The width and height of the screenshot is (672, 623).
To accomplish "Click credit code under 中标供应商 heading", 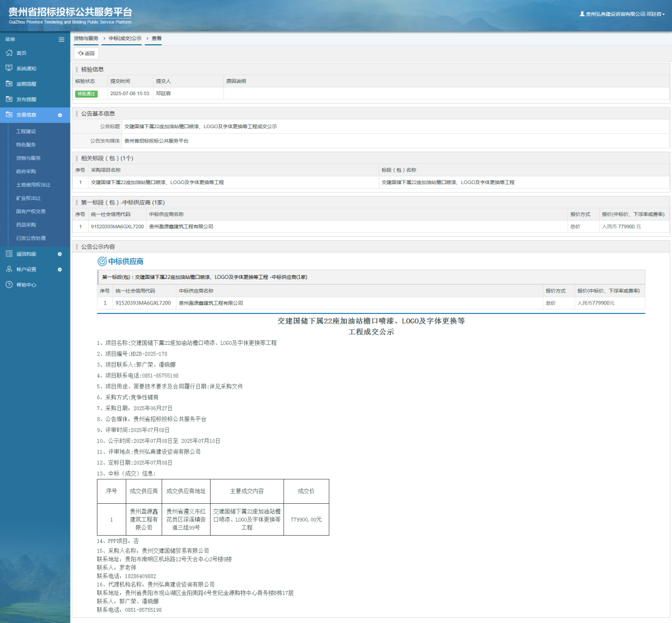I will point(143,303).
